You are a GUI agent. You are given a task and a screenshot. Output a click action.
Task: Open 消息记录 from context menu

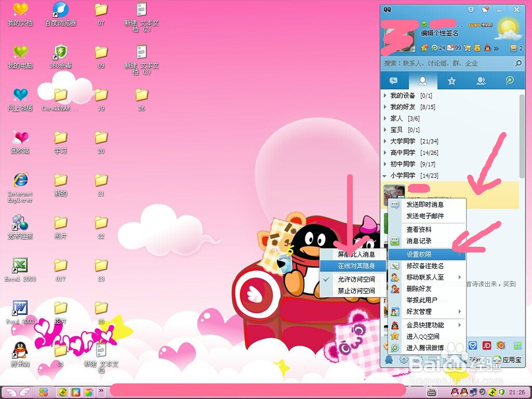(427, 241)
